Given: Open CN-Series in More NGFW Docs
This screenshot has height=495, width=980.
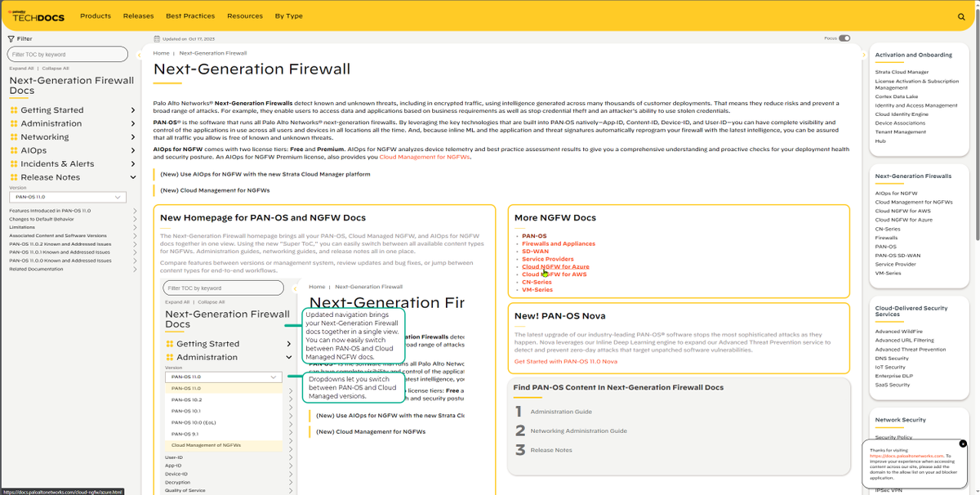Looking at the screenshot, I should click(537, 282).
